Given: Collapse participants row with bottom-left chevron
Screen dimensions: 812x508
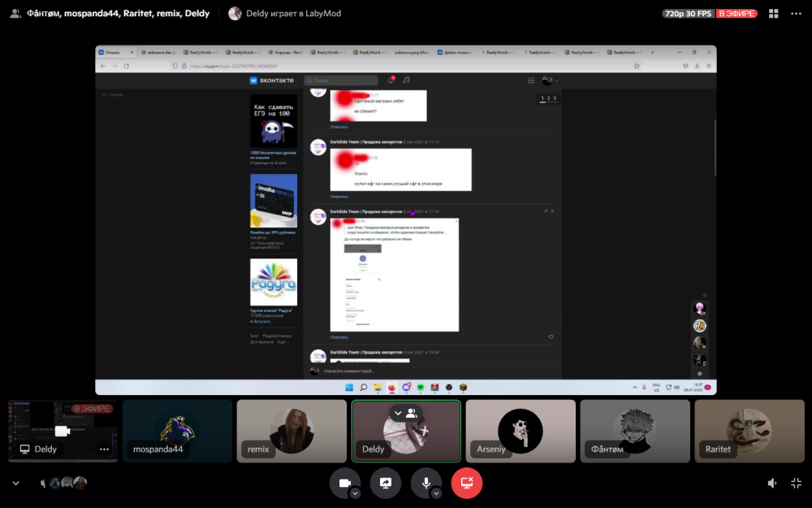Looking at the screenshot, I should [15, 483].
